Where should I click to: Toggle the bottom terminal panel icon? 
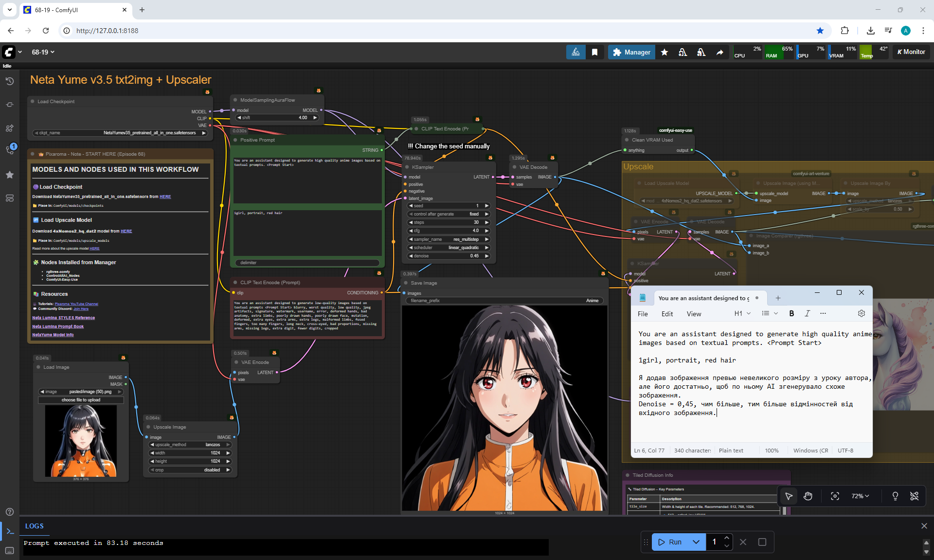10,531
